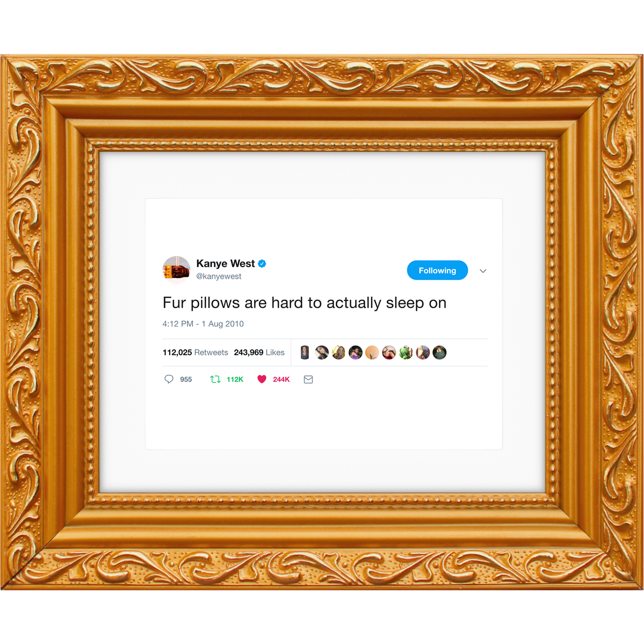Click the plain orange liker avatar
This screenshot has width=644, height=644.
tap(372, 352)
